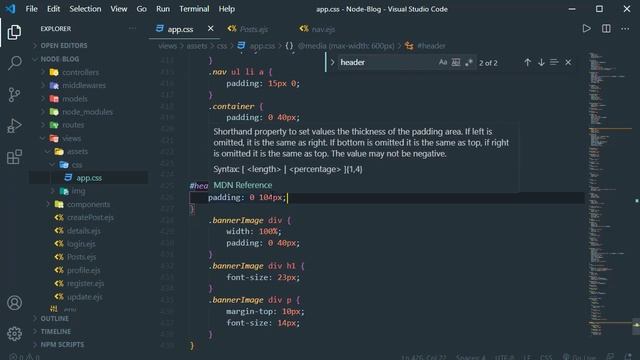Viewport: 640px width, 360px height.
Task: Expand the replace field chevron in find widget
Action: 332,62
